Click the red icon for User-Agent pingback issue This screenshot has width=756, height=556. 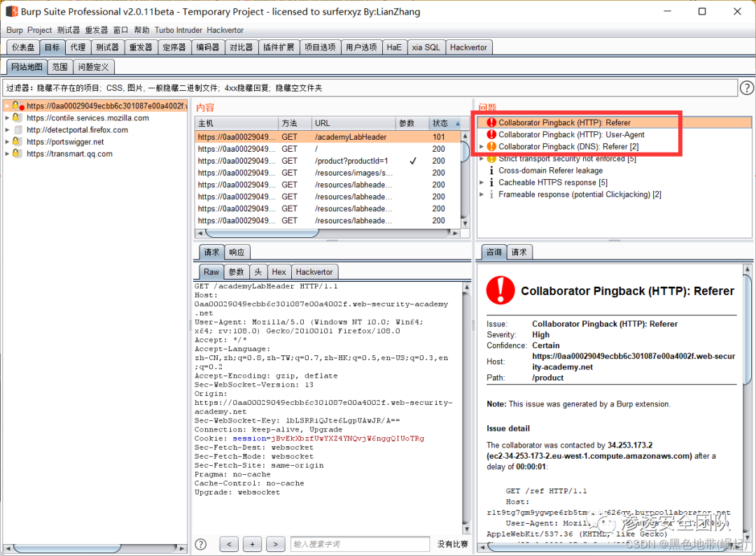[491, 134]
